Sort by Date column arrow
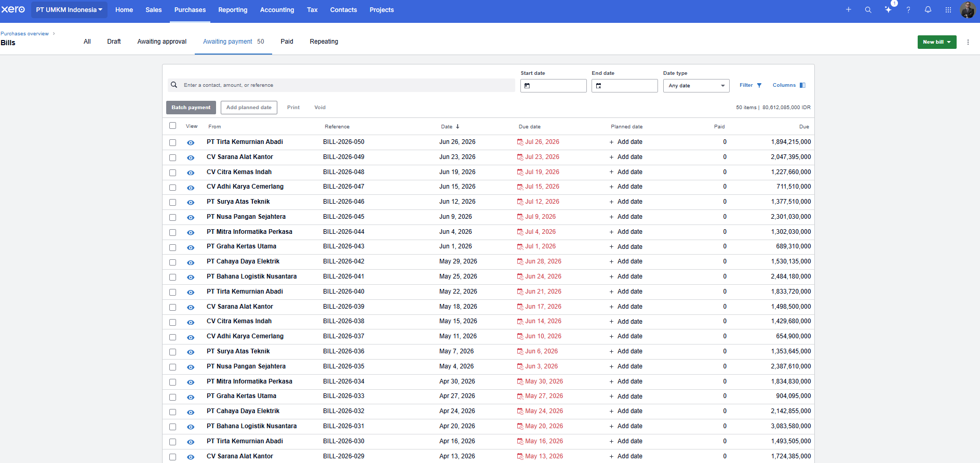Screen dimensions: 980x463 pyautogui.click(x=458, y=126)
